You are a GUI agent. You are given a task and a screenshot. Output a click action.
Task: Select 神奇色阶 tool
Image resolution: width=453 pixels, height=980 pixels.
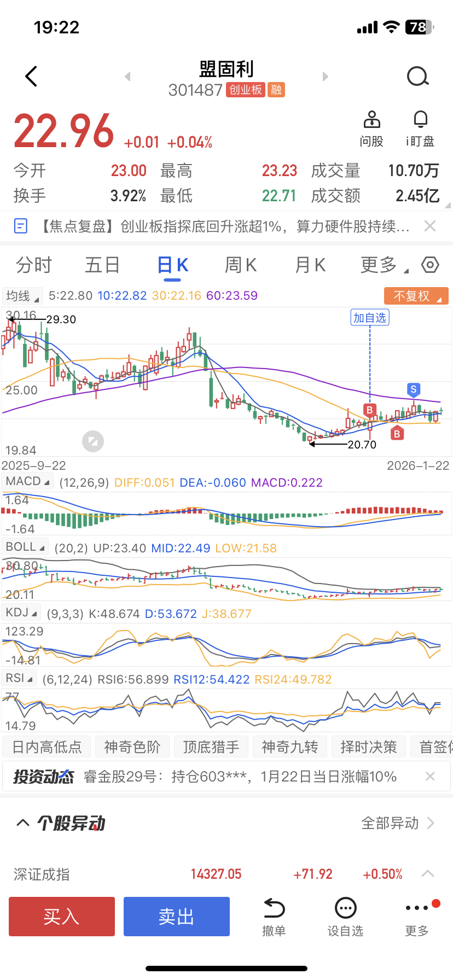132,747
